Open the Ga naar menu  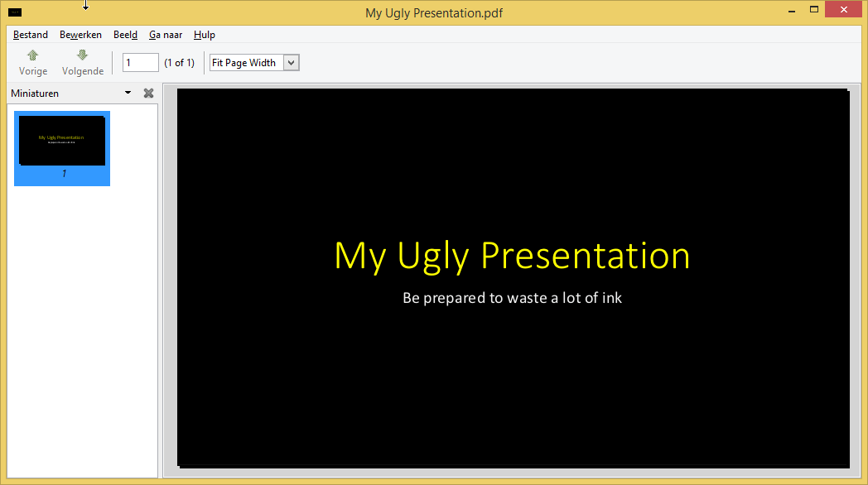tap(165, 35)
